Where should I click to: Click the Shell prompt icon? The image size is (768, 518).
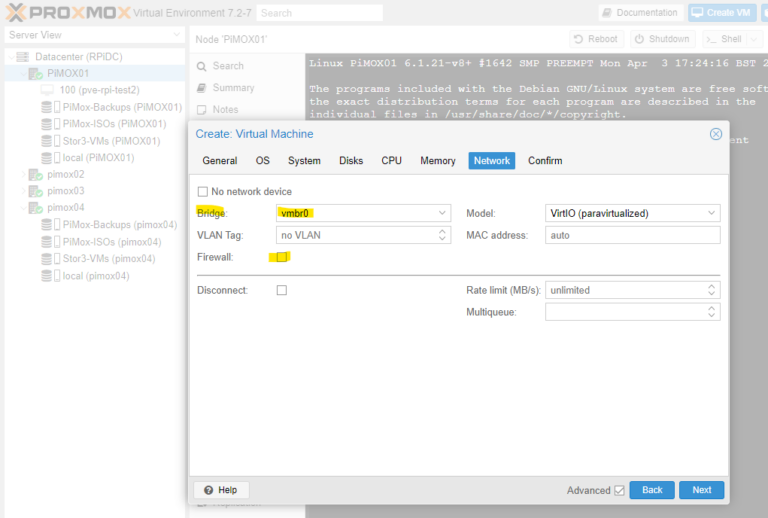tap(711, 39)
